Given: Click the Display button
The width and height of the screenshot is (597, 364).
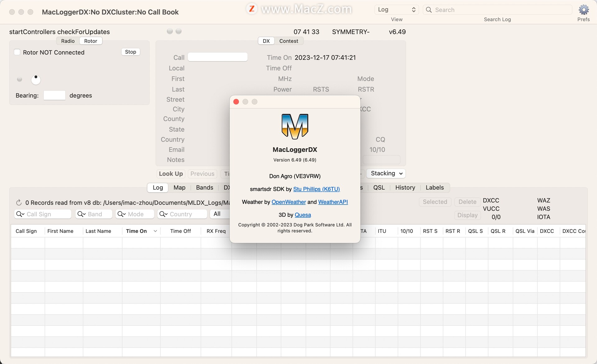Looking at the screenshot, I should click(467, 215).
